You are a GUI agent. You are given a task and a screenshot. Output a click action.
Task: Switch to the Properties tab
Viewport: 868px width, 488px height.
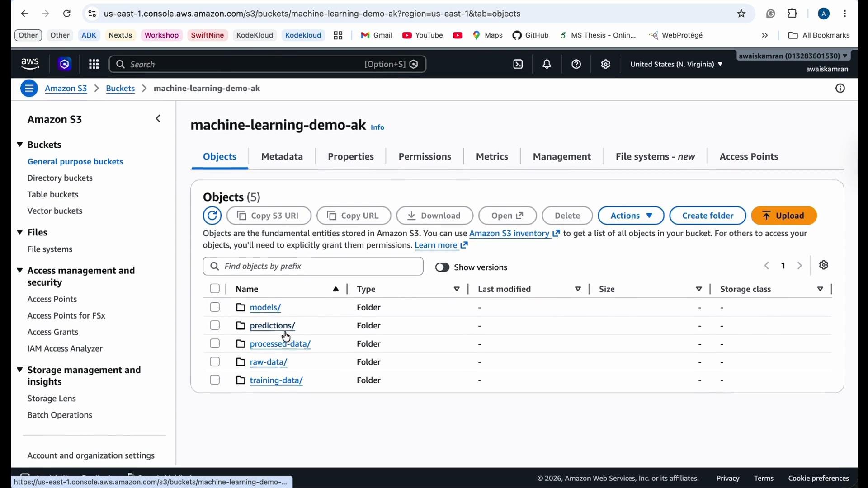click(x=351, y=157)
